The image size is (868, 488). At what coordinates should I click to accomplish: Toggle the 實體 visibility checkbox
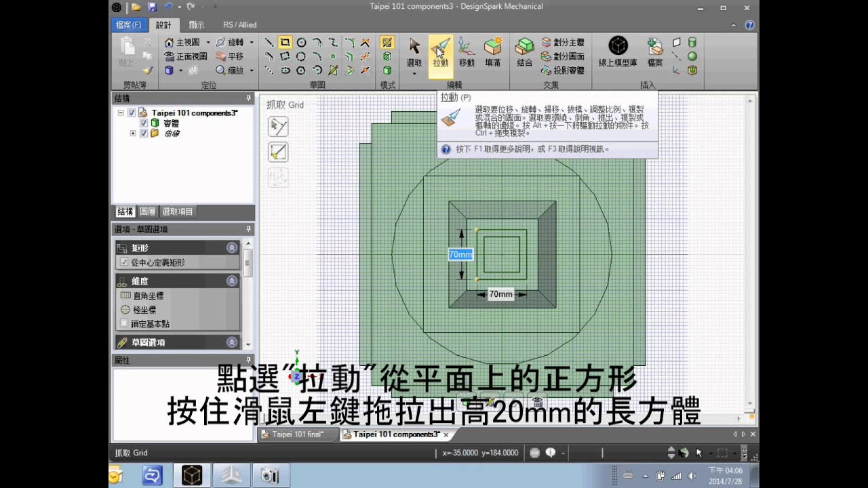click(144, 123)
